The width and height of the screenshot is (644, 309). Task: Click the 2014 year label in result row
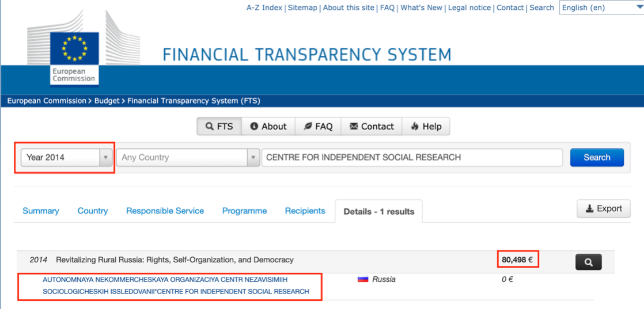[38, 260]
